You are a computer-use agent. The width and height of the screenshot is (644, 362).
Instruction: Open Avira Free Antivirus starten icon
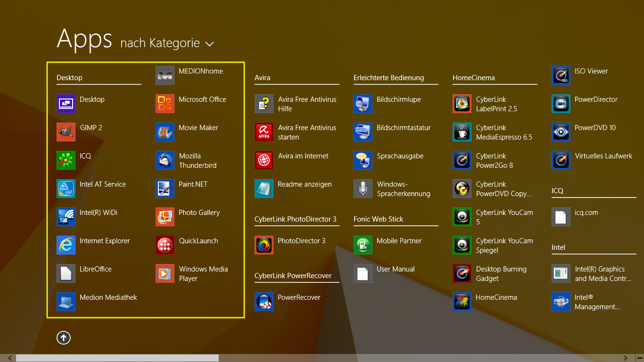(x=264, y=132)
